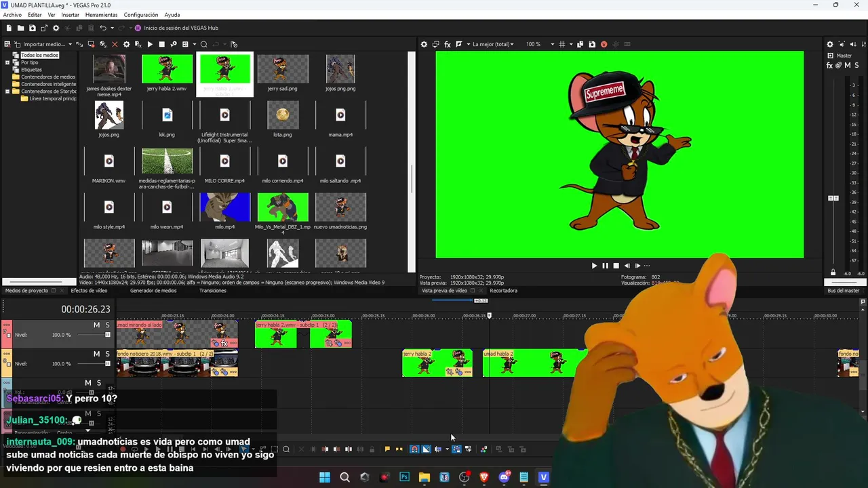Toggle preview on external monitor
This screenshot has width=868, height=488.
pyautogui.click(x=435, y=44)
